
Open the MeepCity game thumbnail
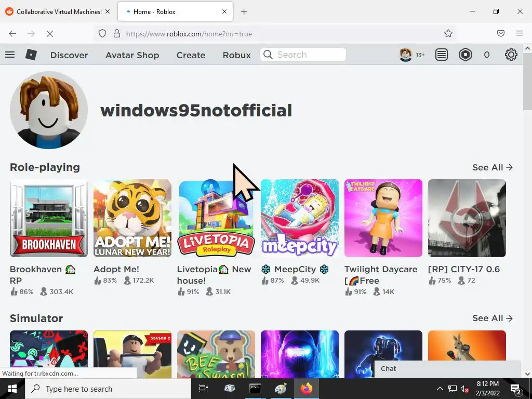(300, 218)
